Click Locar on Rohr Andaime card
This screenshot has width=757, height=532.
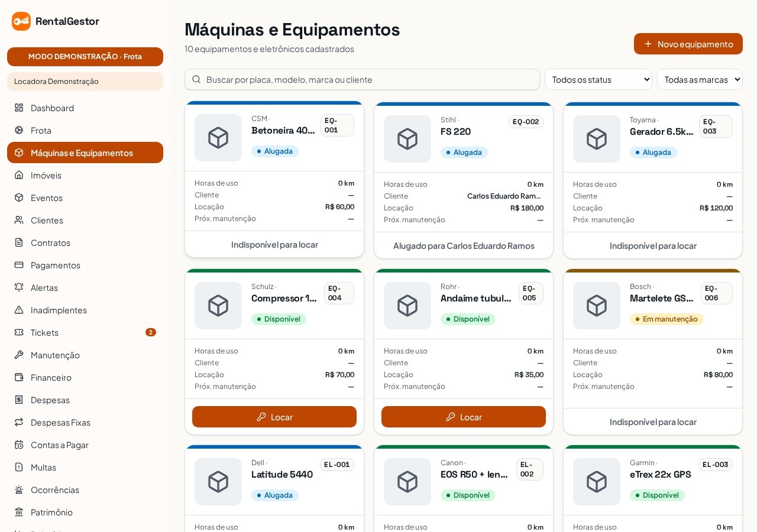click(464, 417)
